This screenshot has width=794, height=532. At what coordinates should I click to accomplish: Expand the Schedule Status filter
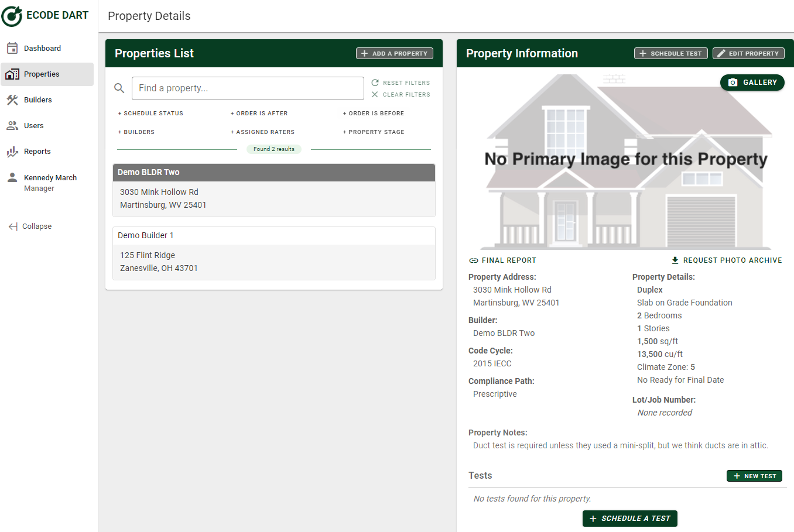click(x=151, y=114)
